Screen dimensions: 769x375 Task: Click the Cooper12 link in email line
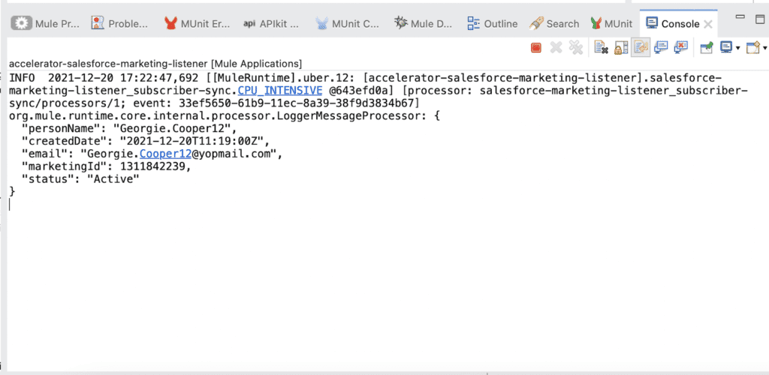click(165, 154)
